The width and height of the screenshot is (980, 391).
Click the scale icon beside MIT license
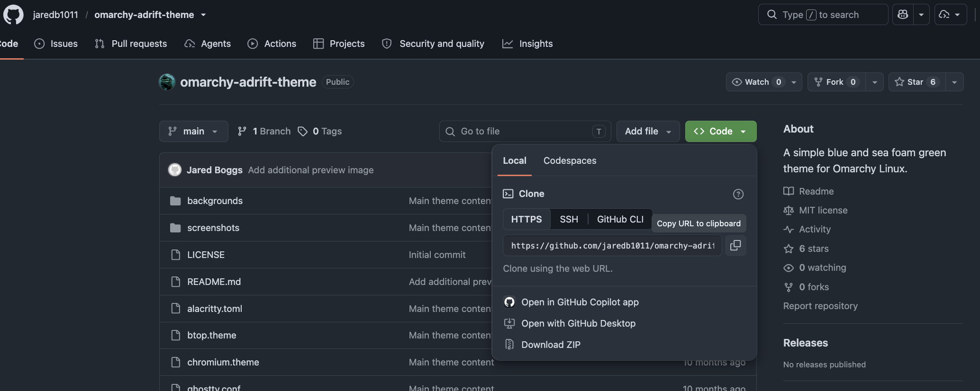[x=789, y=210]
